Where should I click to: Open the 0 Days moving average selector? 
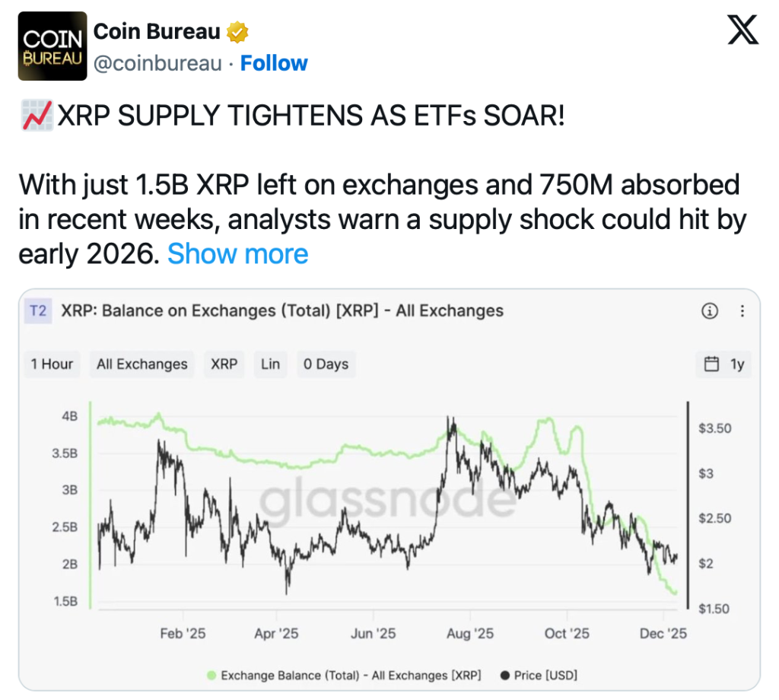[326, 364]
